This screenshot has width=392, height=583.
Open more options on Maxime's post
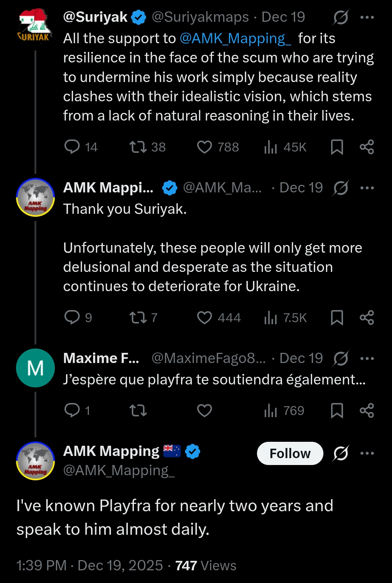point(367,358)
